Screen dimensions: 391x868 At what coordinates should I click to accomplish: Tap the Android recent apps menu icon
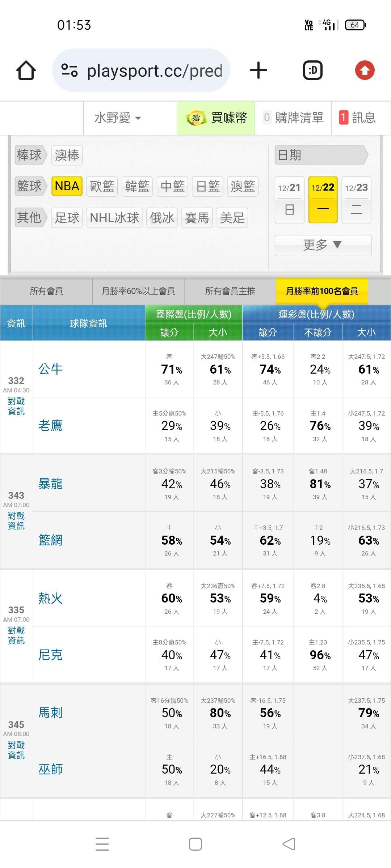pos(102,844)
